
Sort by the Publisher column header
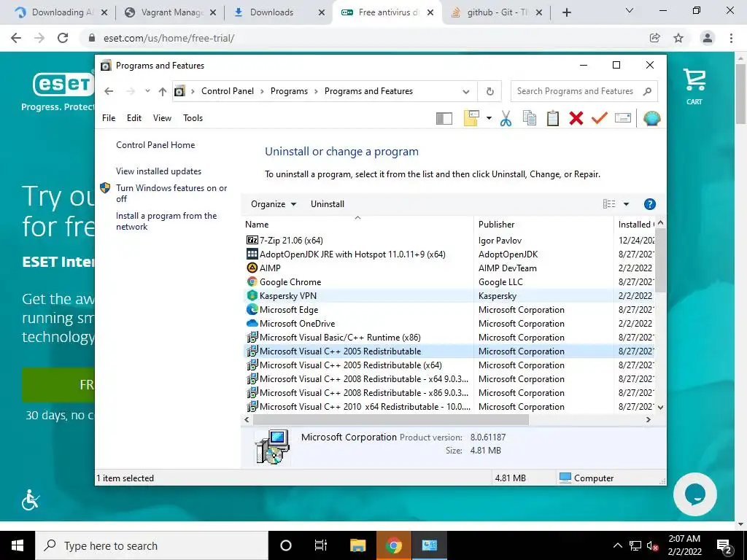pos(543,225)
